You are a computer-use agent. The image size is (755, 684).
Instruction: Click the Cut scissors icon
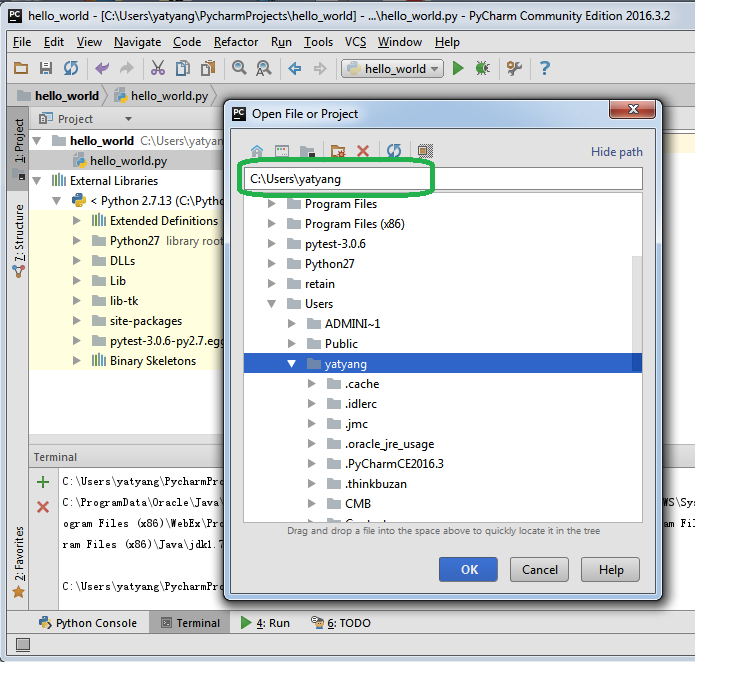click(158, 68)
